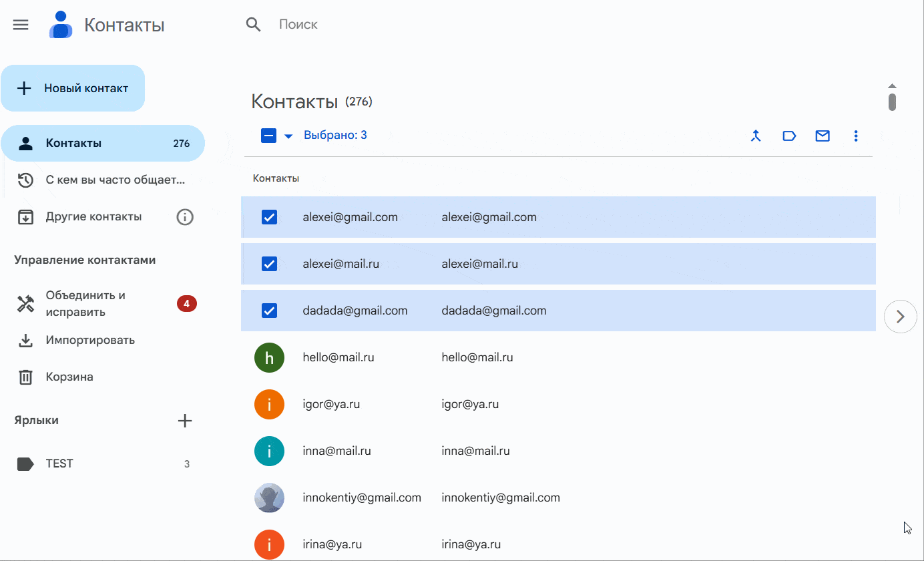Image resolution: width=924 pixels, height=561 pixels.
Task: Click the search magnifier icon
Action: click(253, 25)
